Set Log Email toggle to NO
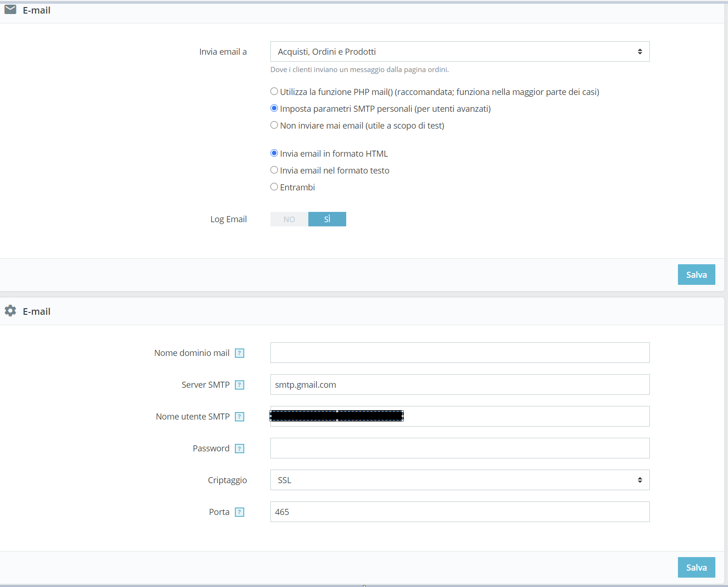Image resolution: width=728 pixels, height=587 pixels. [289, 219]
